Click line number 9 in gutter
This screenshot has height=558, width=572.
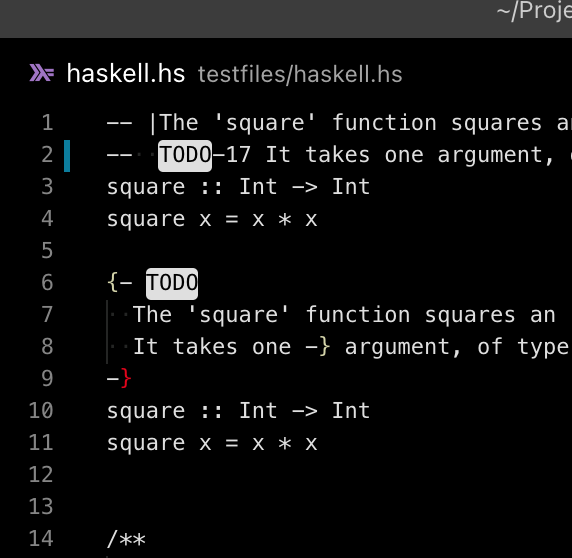pyautogui.click(x=47, y=379)
